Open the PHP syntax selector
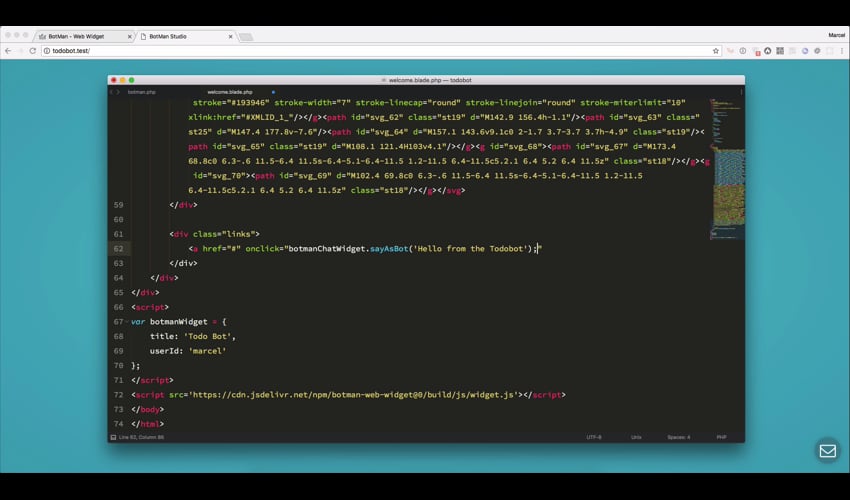This screenshot has width=850, height=500. coord(721,437)
